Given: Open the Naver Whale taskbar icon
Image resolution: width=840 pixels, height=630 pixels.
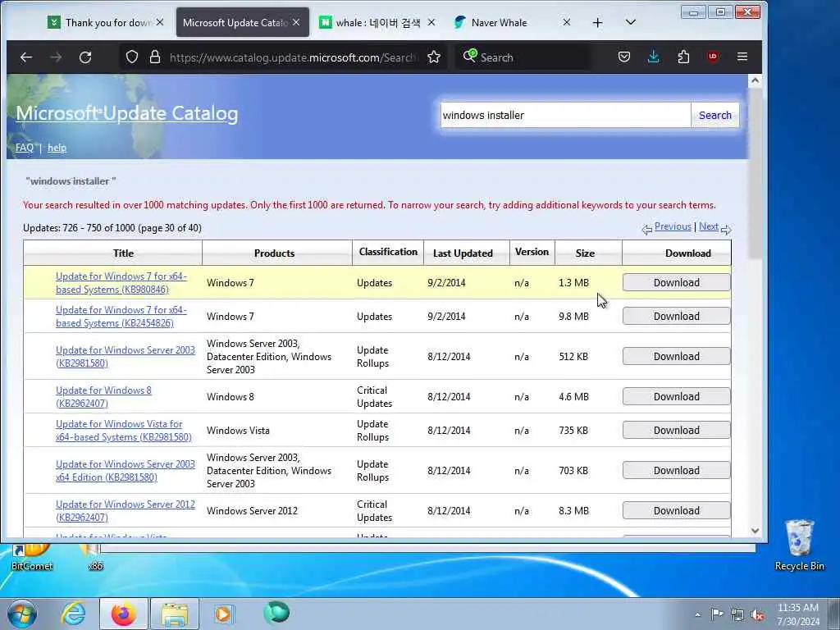Looking at the screenshot, I should (x=276, y=613).
